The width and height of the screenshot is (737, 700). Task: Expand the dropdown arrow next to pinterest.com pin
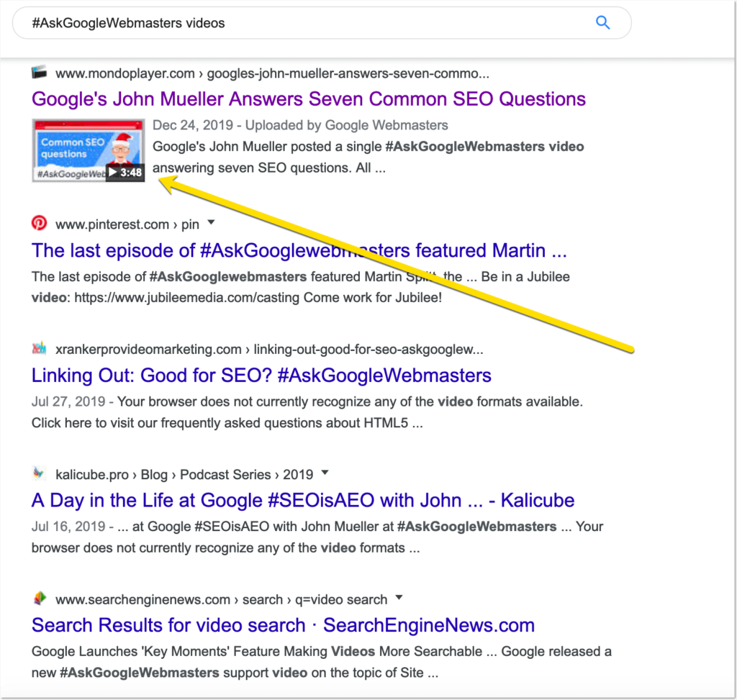212,222
